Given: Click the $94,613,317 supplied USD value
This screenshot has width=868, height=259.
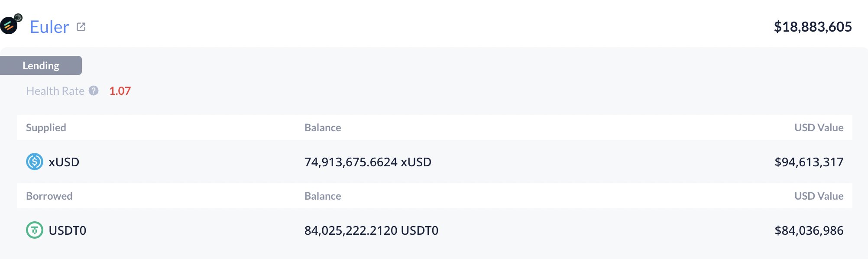Looking at the screenshot, I should tap(809, 162).
